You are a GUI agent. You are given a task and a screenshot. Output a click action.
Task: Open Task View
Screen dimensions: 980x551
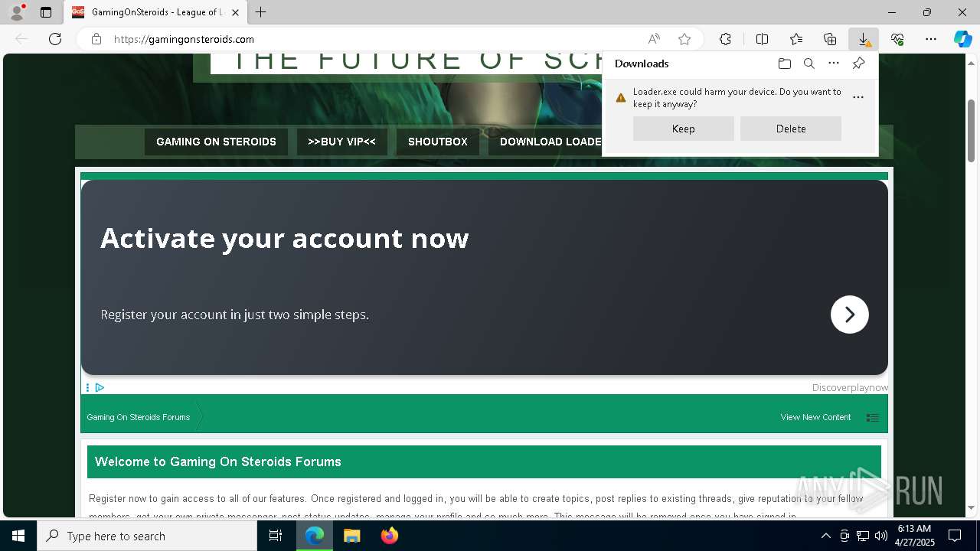coord(276,536)
